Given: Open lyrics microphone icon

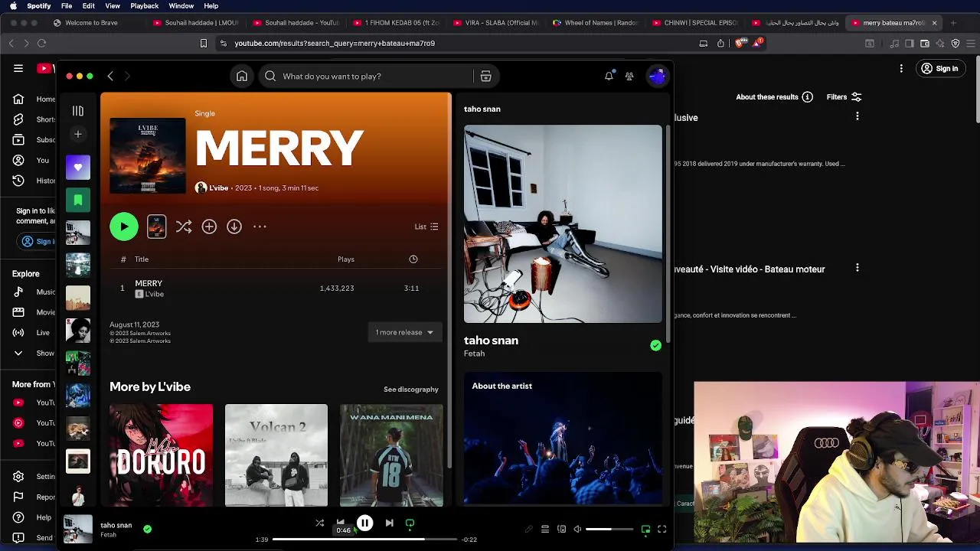Looking at the screenshot, I should point(528,529).
